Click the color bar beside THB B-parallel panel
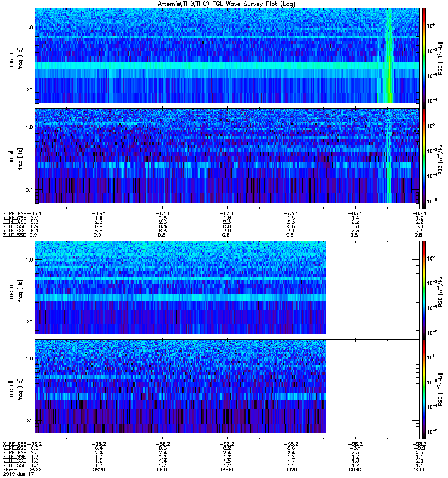The image size is (448, 478). point(424,158)
